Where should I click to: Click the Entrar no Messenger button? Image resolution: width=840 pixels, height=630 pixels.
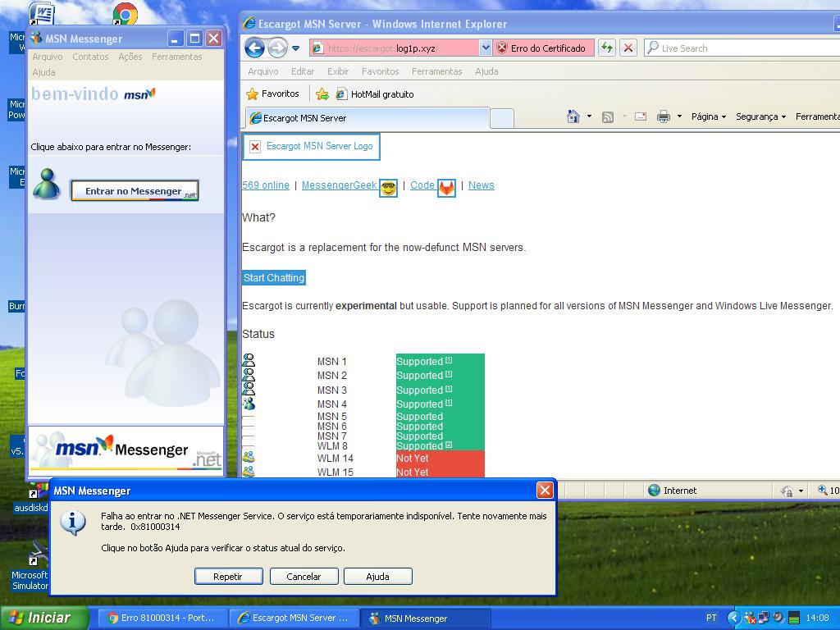(135, 190)
